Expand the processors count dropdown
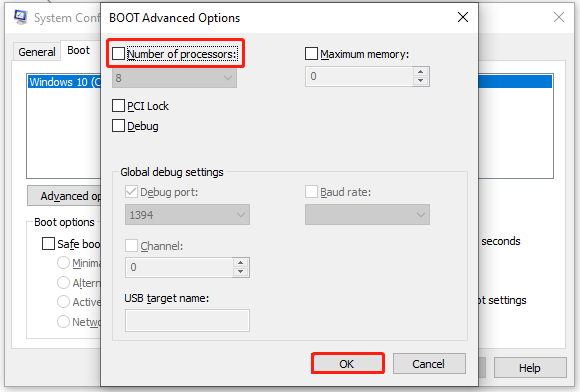This screenshot has height=392, width=580. pos(175,78)
